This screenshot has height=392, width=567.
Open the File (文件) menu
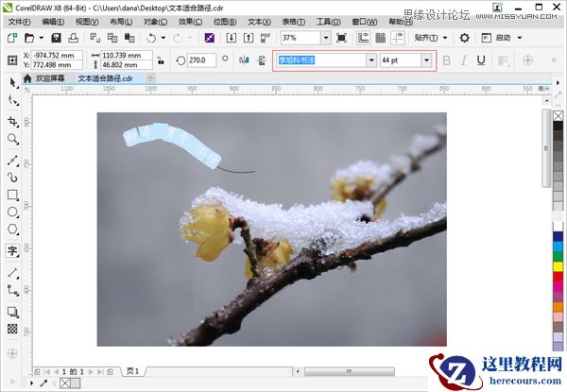click(x=20, y=22)
